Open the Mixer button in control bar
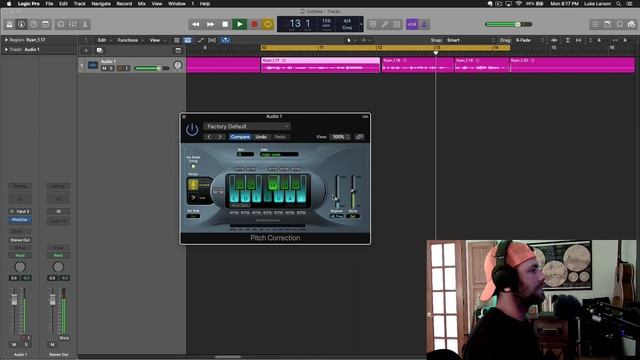The height and width of the screenshot is (360, 640). pos(73,24)
